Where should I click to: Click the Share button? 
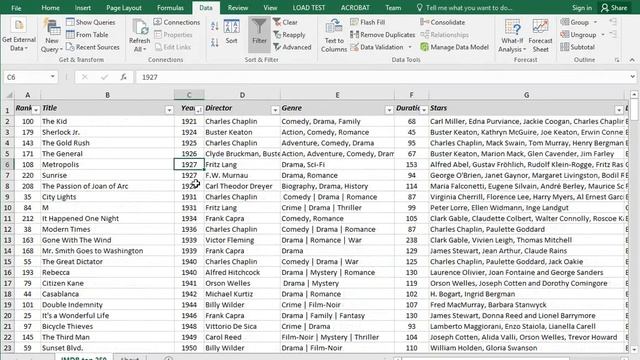click(614, 8)
